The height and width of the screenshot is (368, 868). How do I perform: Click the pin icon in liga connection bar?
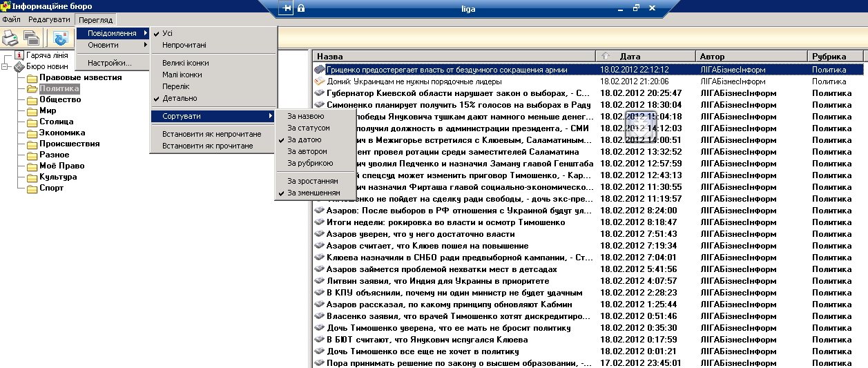click(x=287, y=8)
